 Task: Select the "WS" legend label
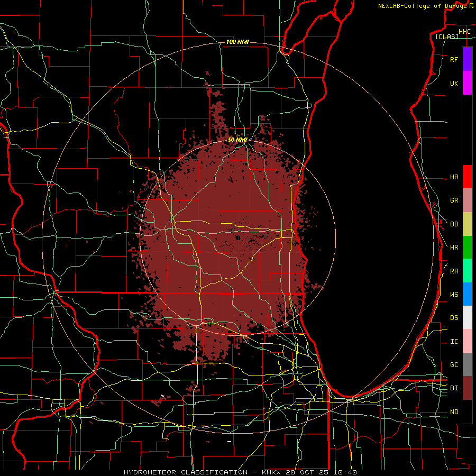click(x=454, y=295)
